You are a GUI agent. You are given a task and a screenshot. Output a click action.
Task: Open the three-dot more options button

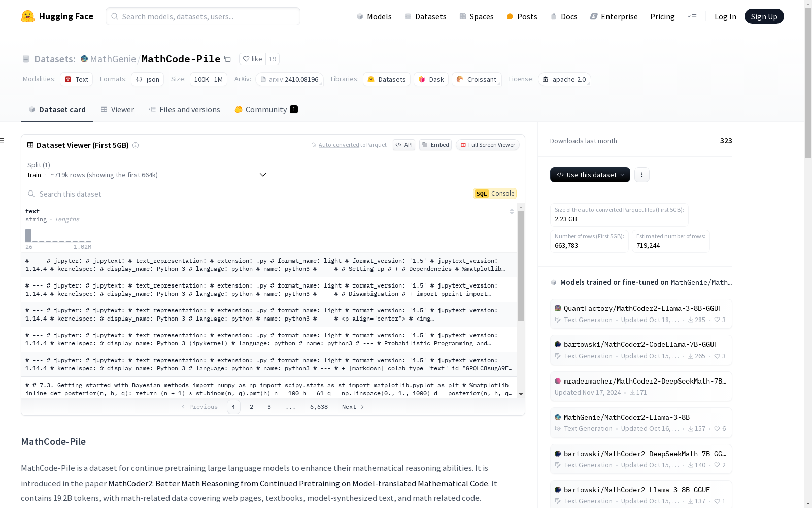[x=642, y=175]
